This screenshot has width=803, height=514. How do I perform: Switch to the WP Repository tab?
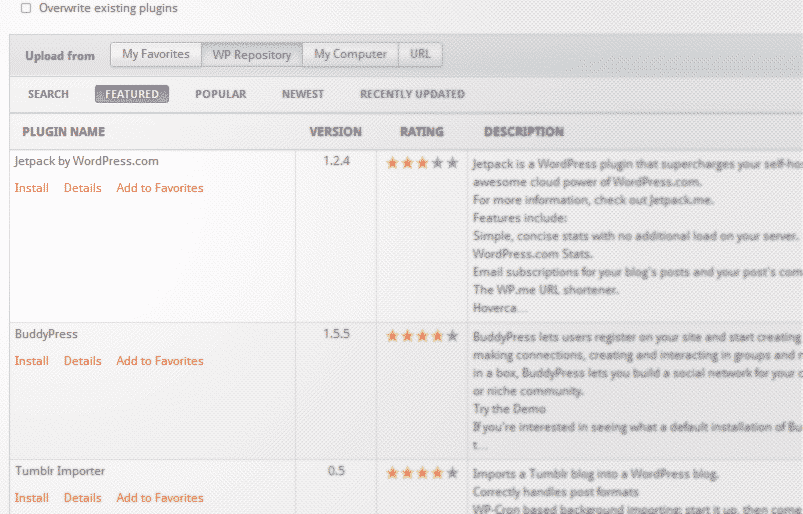(x=252, y=55)
